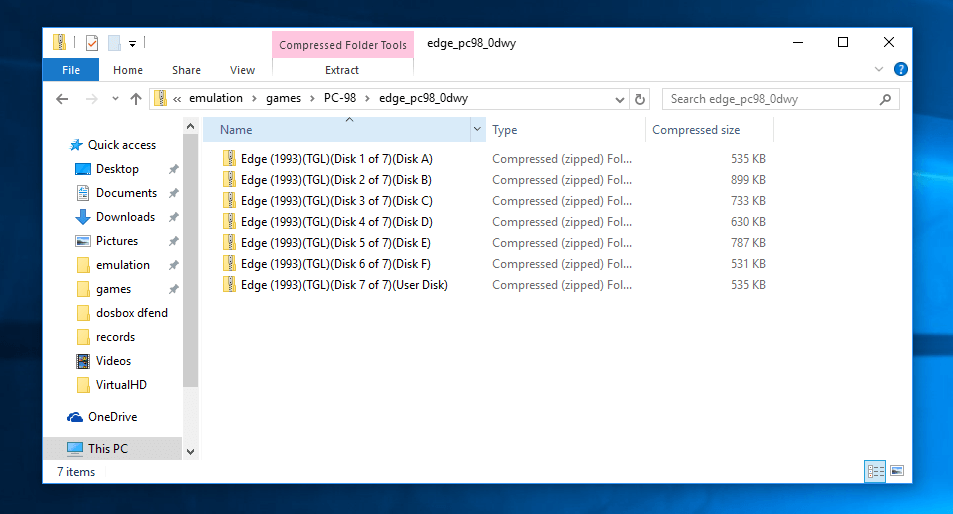Sort by the Compressed size column
This screenshot has width=953, height=514.
[x=709, y=129]
